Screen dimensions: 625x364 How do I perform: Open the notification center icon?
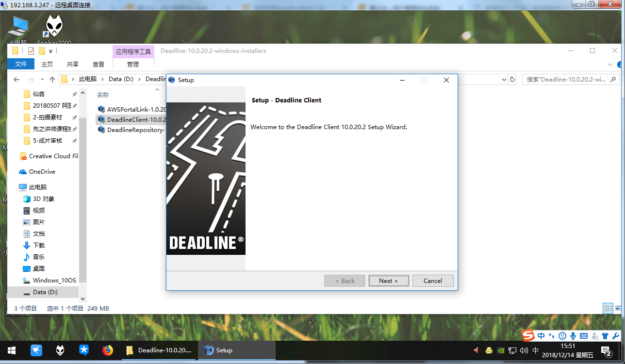(606, 350)
